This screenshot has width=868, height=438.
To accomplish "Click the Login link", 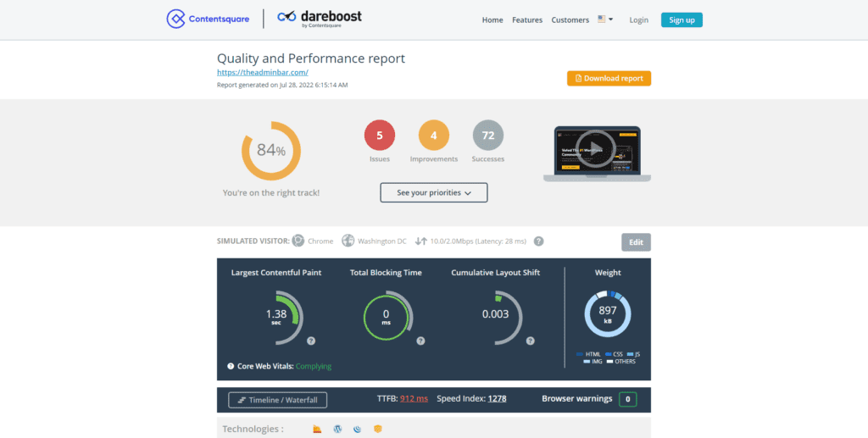I will click(638, 20).
